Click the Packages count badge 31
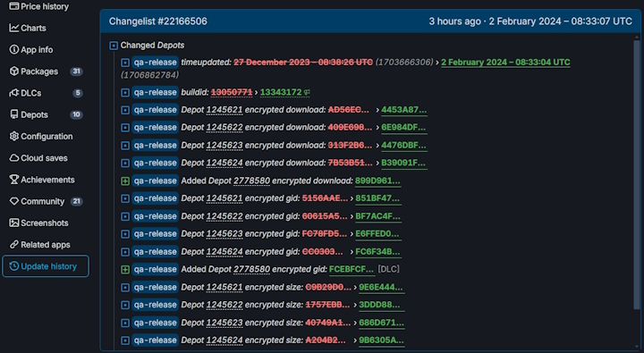This screenshot has height=353, width=644. [76, 71]
